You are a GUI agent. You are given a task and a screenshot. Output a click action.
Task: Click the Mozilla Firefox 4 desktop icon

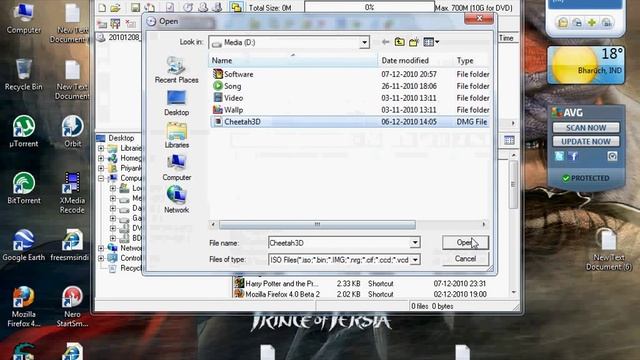(24, 307)
